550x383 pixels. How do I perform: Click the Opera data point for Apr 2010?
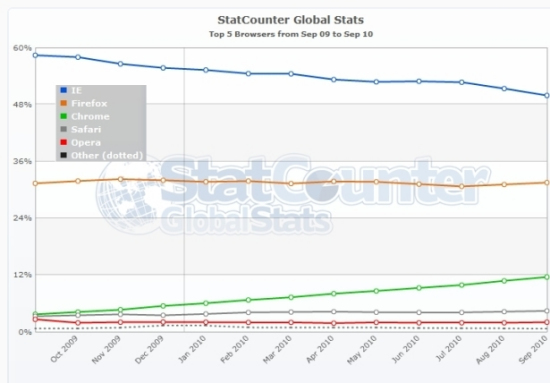tap(334, 323)
